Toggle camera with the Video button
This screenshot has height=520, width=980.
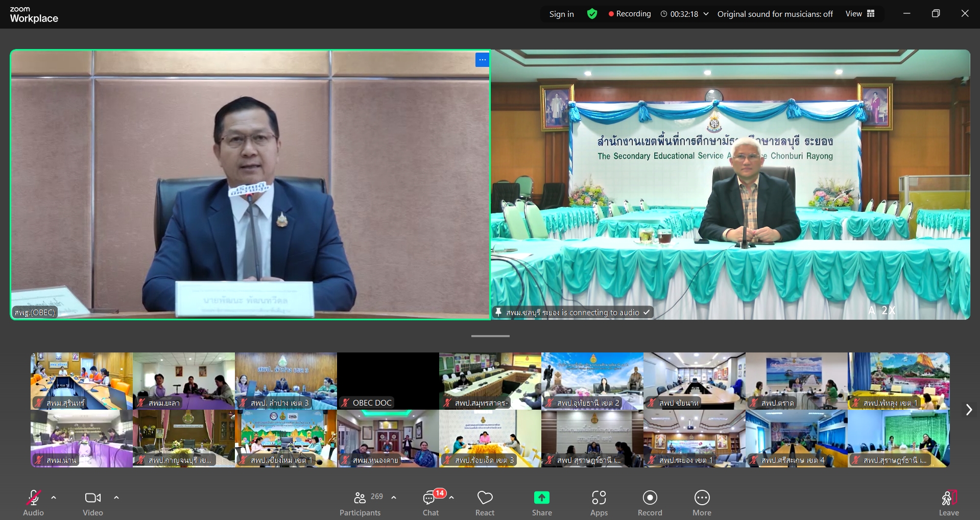pos(93,503)
